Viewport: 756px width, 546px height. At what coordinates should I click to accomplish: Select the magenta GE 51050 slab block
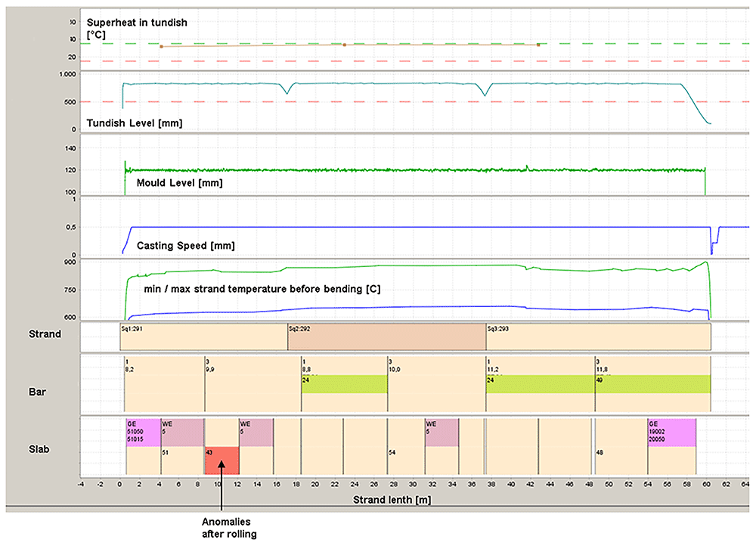click(x=143, y=433)
